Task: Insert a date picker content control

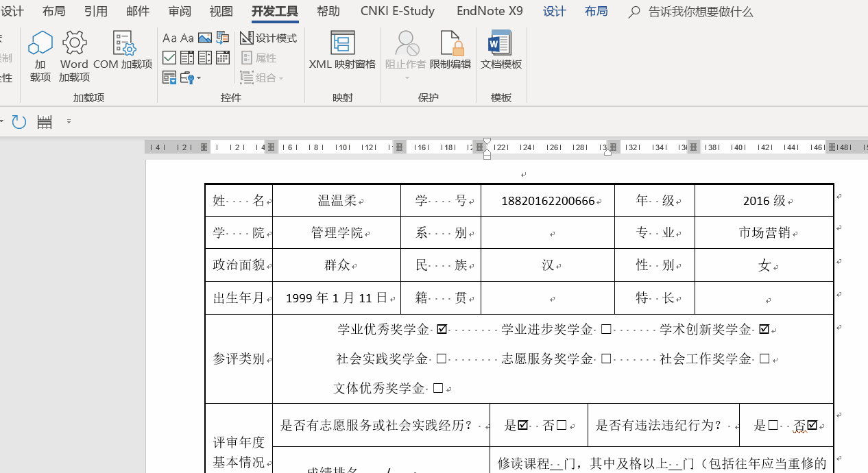Action: coord(223,58)
